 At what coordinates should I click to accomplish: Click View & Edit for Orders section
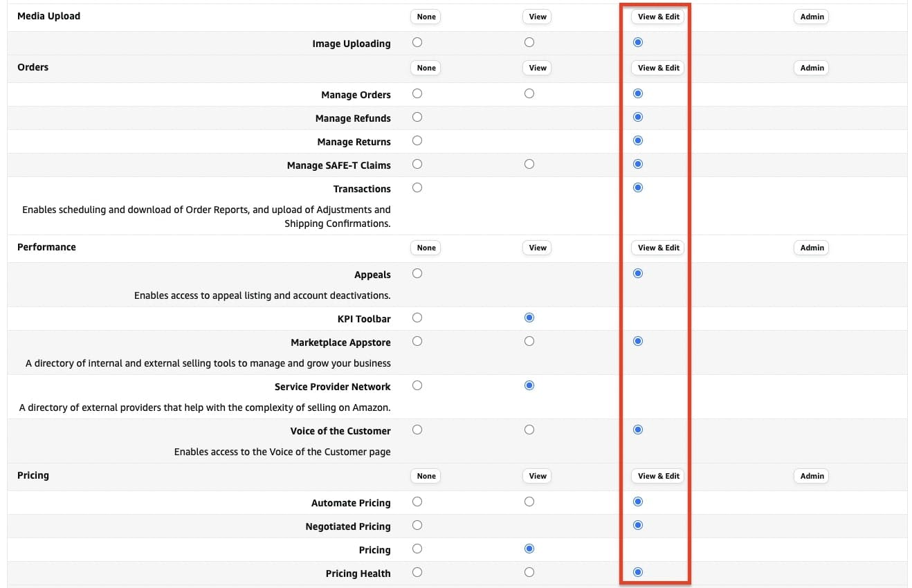click(x=659, y=68)
